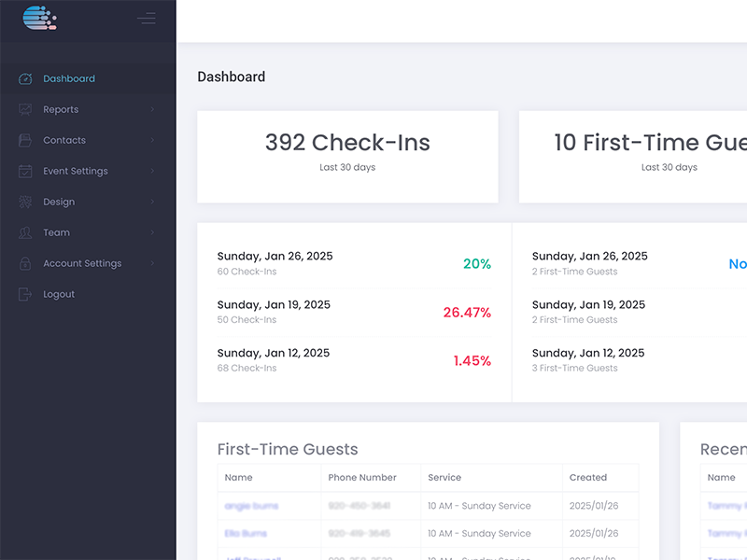Expand the Design submenu chevron

pos(152,202)
